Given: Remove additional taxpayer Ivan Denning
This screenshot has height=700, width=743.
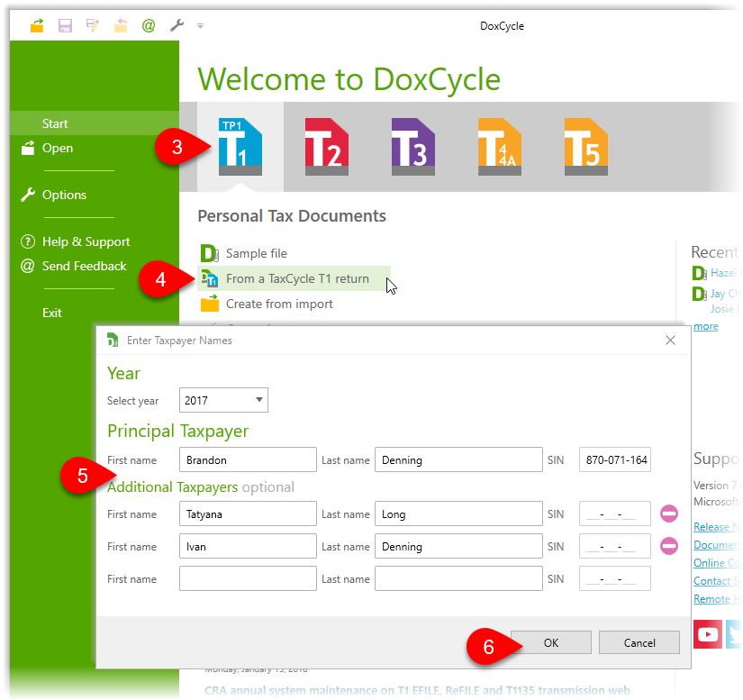Looking at the screenshot, I should click(x=669, y=546).
